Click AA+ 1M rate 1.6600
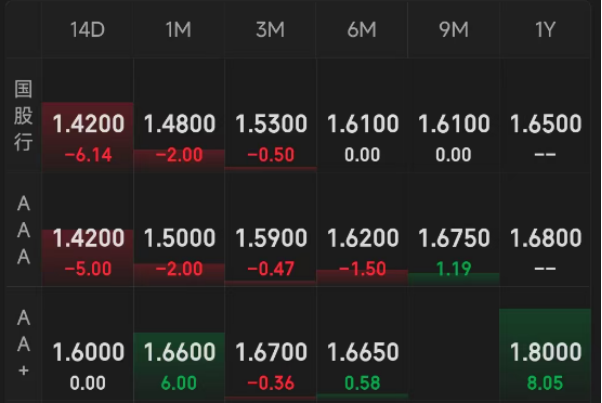602x403 pixels. click(x=179, y=353)
